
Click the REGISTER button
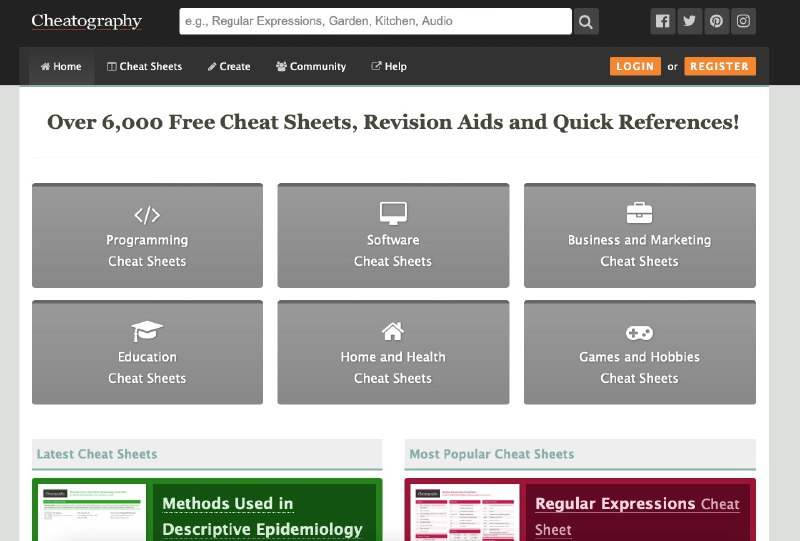[719, 66]
